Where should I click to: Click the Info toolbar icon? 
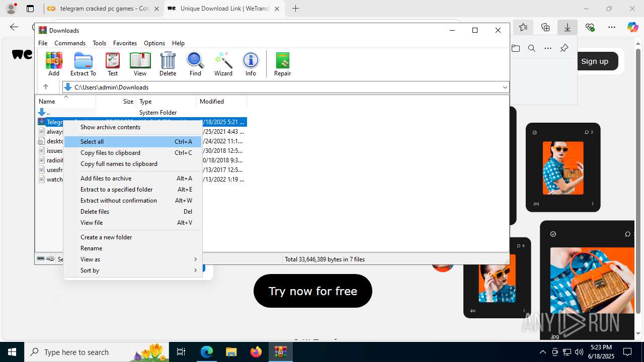(x=251, y=64)
